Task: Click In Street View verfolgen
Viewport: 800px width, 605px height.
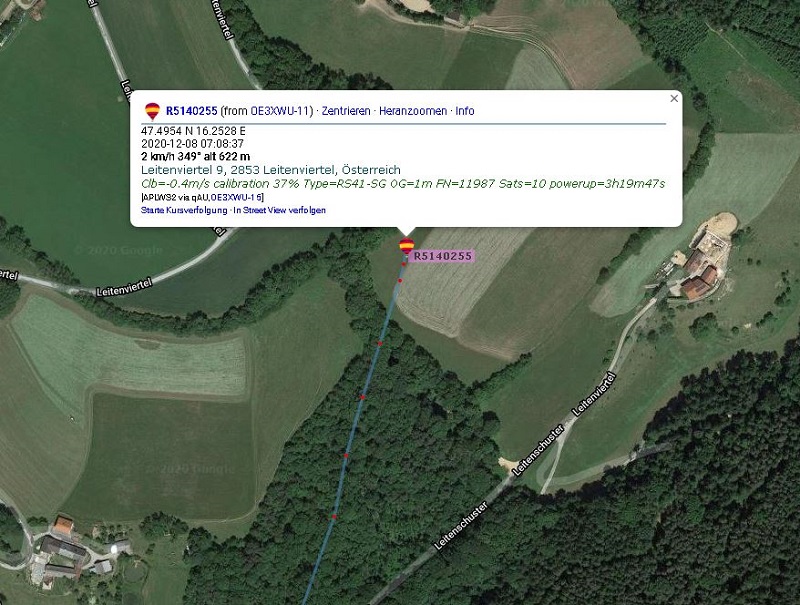Action: [x=280, y=210]
